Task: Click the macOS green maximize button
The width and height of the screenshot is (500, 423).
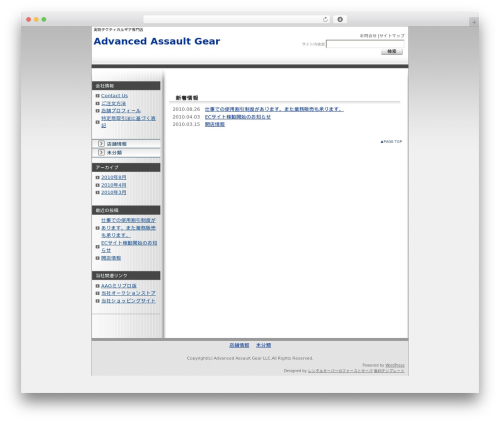Action: click(x=44, y=19)
